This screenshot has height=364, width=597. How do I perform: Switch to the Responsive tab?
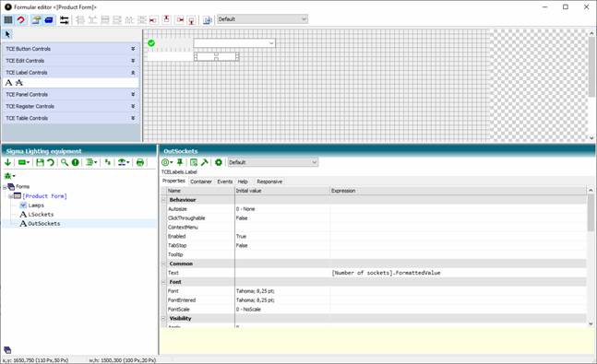click(x=269, y=182)
